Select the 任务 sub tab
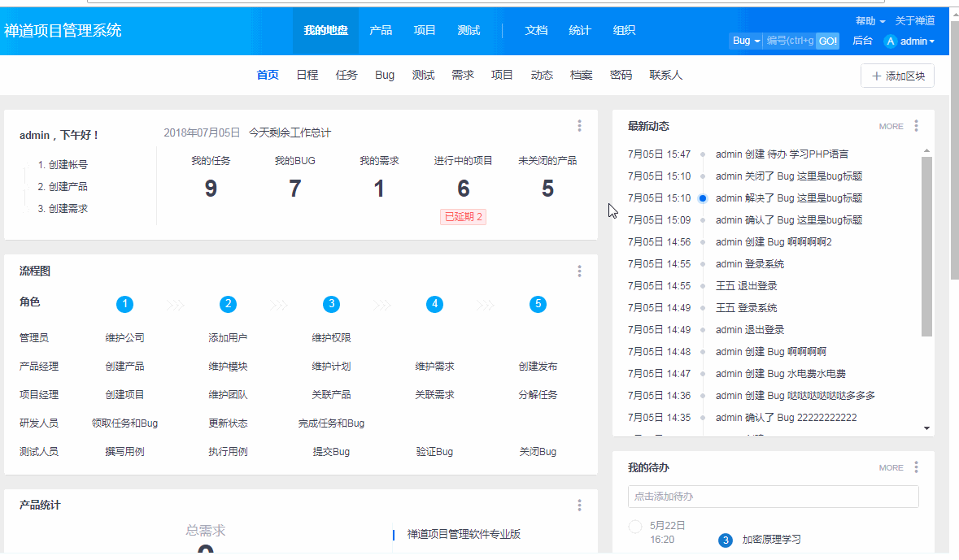Screen dimensions: 959x560 (x=347, y=75)
